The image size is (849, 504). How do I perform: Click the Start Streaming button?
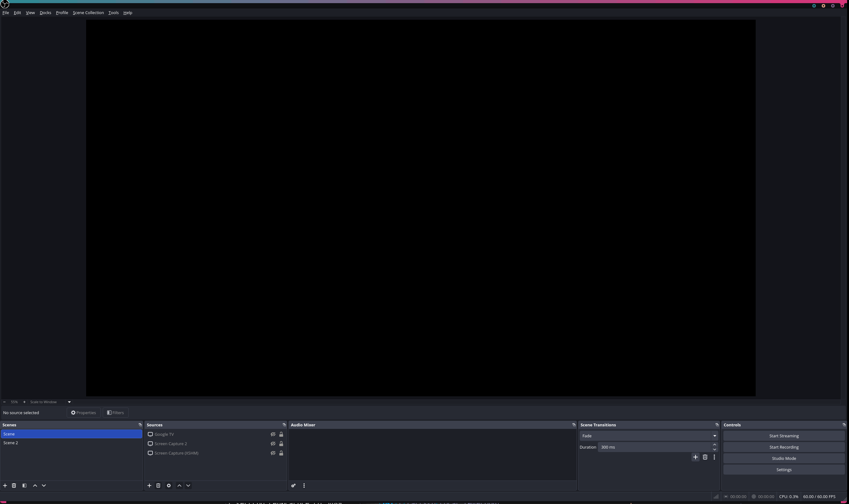click(784, 435)
